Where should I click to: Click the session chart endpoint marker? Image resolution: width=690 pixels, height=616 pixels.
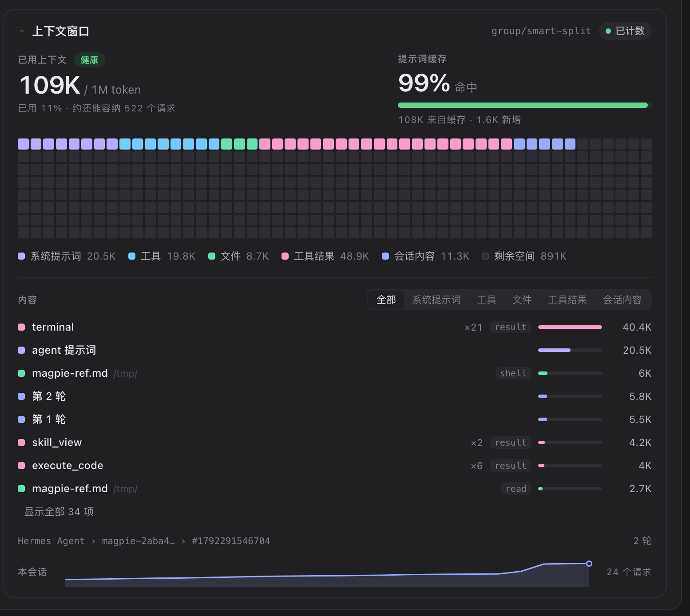(589, 564)
